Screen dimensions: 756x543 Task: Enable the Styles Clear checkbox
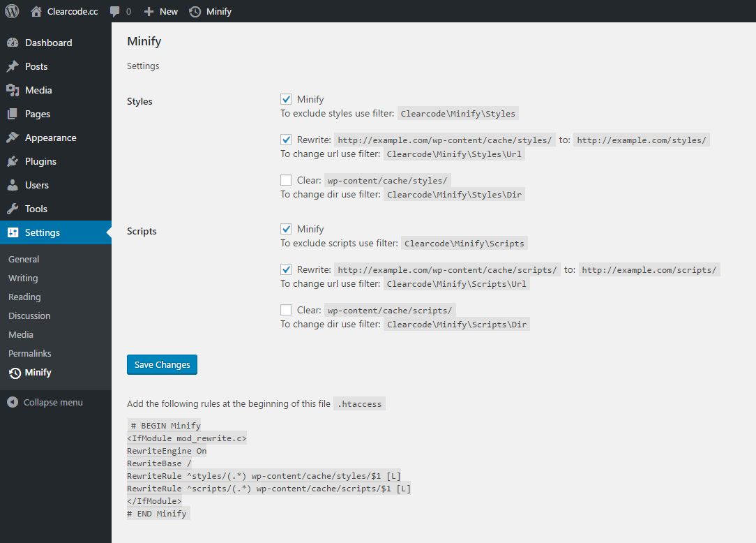[286, 180]
